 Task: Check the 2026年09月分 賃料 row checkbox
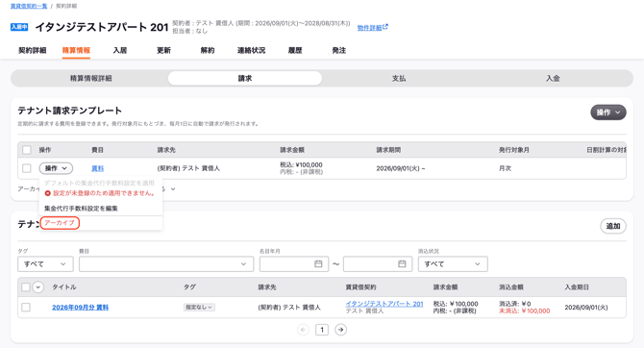coord(26,307)
